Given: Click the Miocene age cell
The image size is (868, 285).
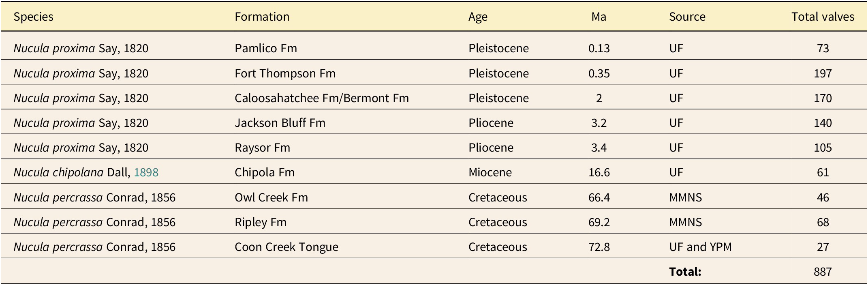Looking at the screenshot, I should tap(490, 172).
